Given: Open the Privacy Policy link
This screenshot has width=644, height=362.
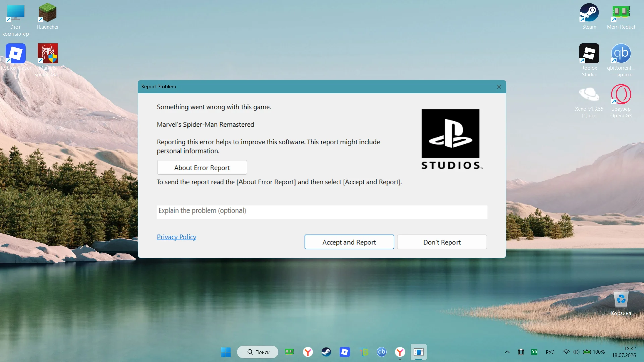Looking at the screenshot, I should [x=176, y=237].
